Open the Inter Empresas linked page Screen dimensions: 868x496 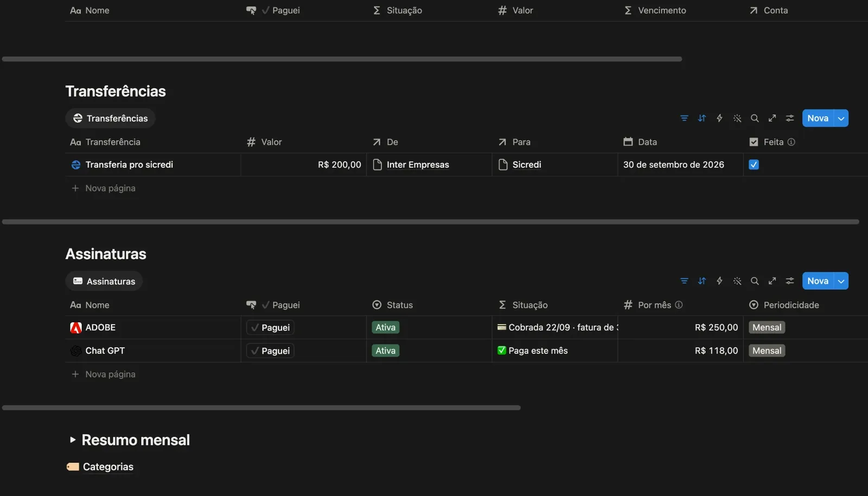(418, 165)
